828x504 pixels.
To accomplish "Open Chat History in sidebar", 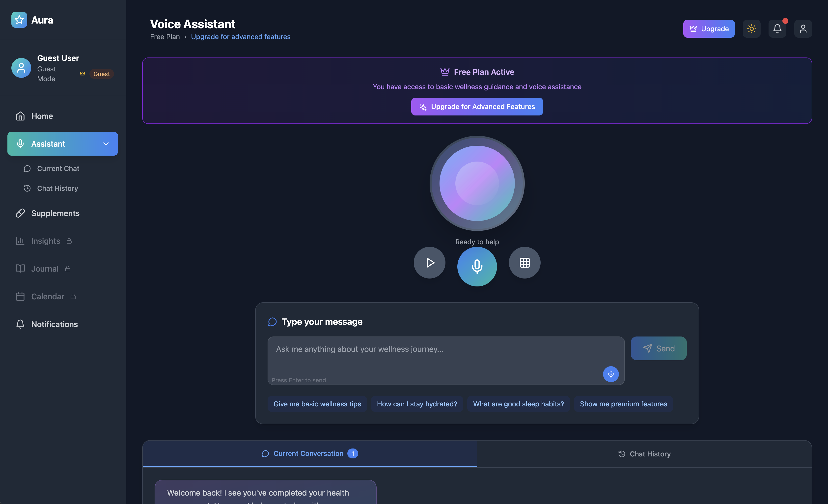I will coord(57,188).
